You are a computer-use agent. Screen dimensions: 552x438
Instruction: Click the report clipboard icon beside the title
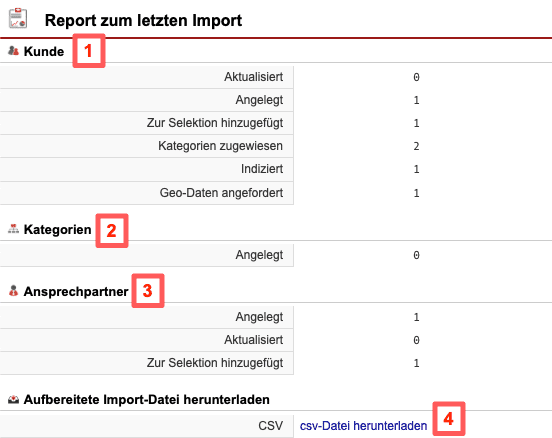(x=18, y=18)
